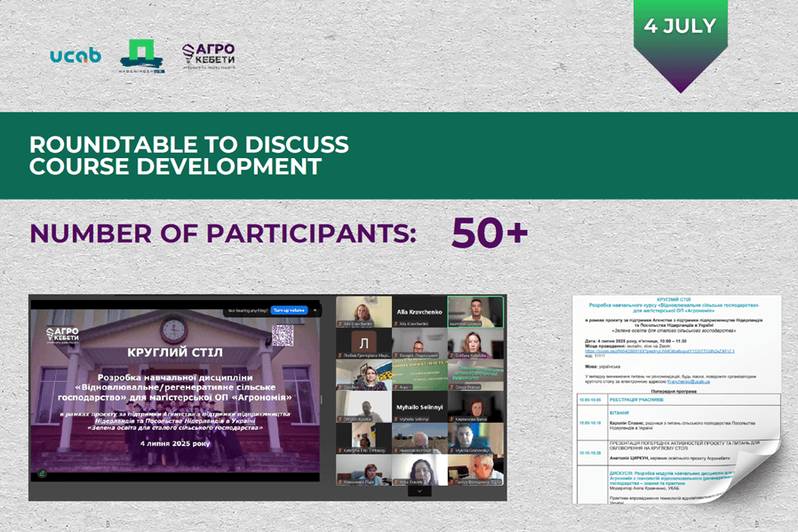Image resolution: width=798 pixels, height=532 pixels.
Task: Click the 'Л' avatar participant tile
Action: (x=363, y=344)
